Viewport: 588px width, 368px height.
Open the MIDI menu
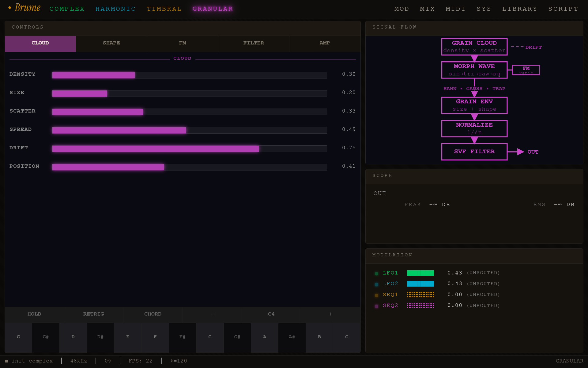(x=455, y=9)
